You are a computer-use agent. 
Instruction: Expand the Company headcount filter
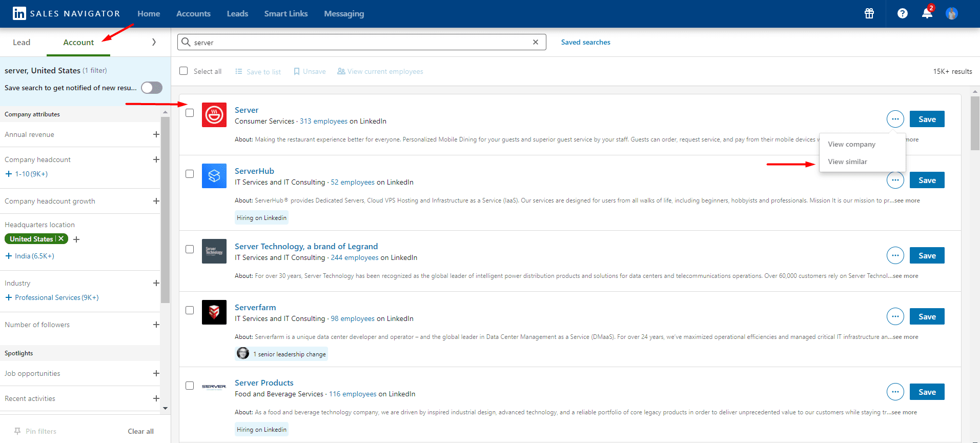(x=156, y=159)
